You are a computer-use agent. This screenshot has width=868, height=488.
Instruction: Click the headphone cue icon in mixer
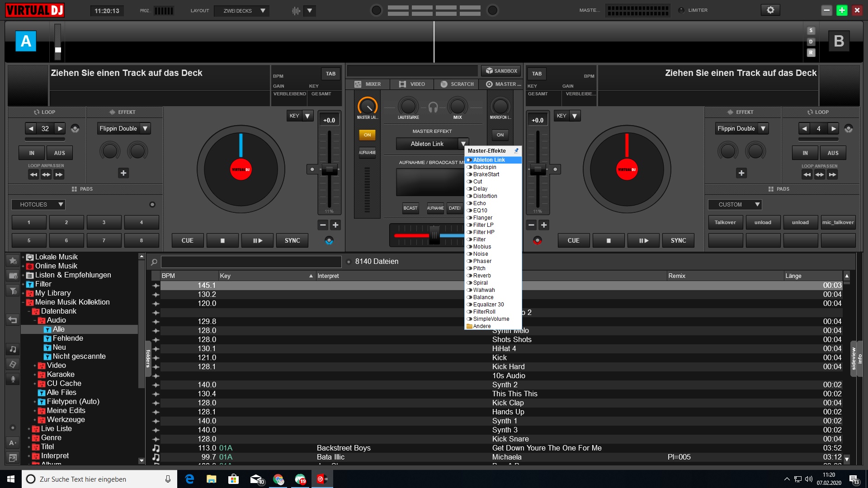[x=433, y=107]
